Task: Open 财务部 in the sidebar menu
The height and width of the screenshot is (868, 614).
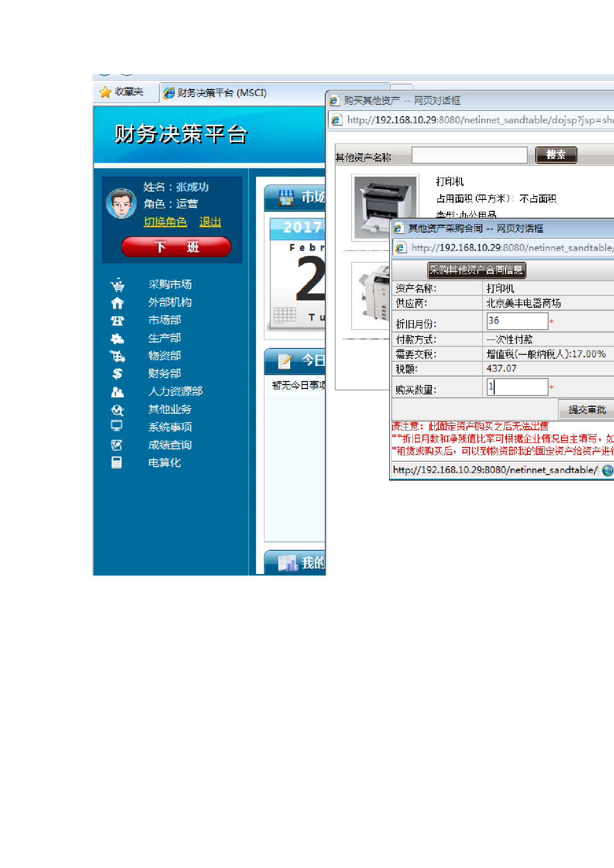Action: (x=164, y=374)
